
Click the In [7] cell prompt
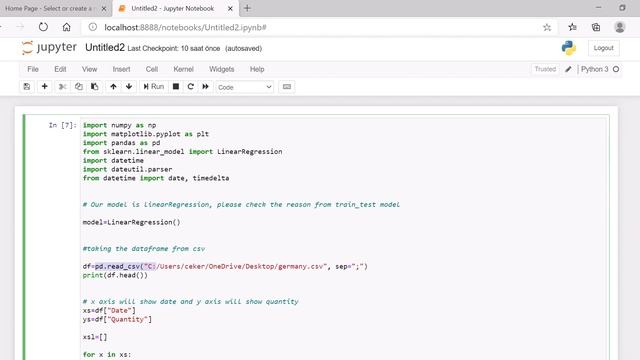[x=62, y=125]
